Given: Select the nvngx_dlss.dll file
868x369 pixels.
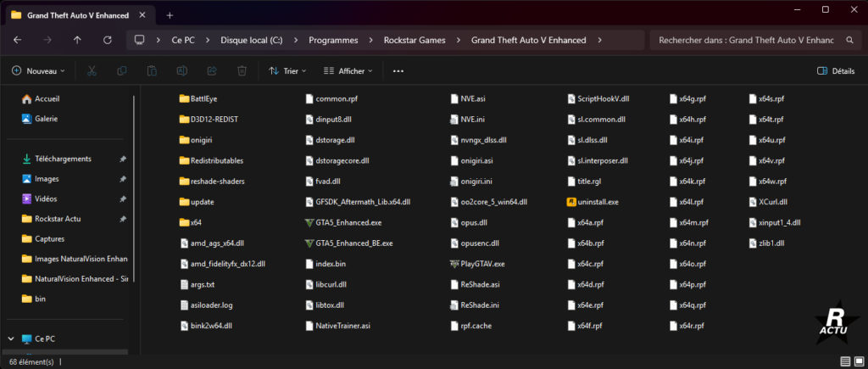Looking at the screenshot, I should coord(479,140).
